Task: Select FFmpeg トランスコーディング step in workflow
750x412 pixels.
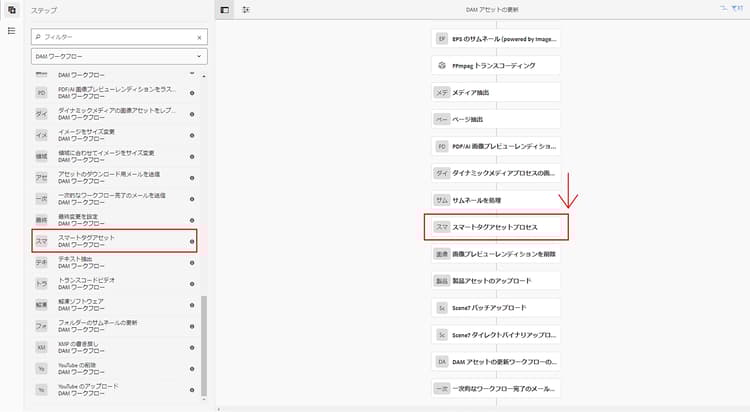Action: (x=496, y=66)
